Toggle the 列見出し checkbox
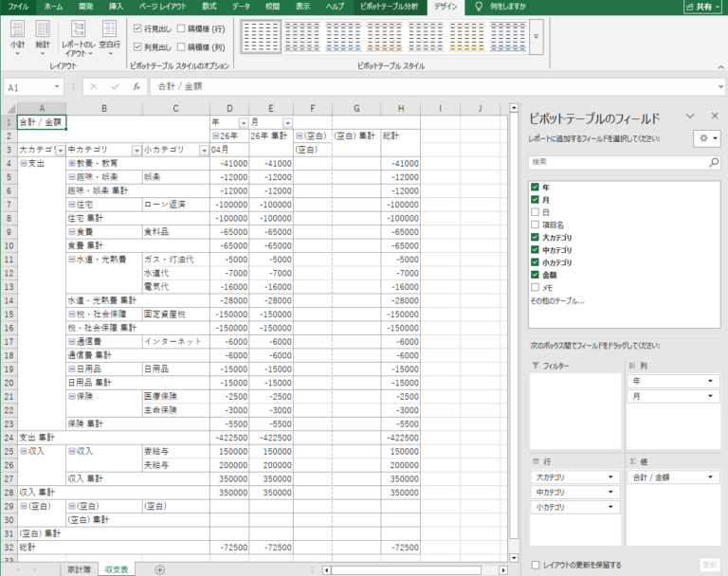Screen dimensions: 728x576 [137, 46]
